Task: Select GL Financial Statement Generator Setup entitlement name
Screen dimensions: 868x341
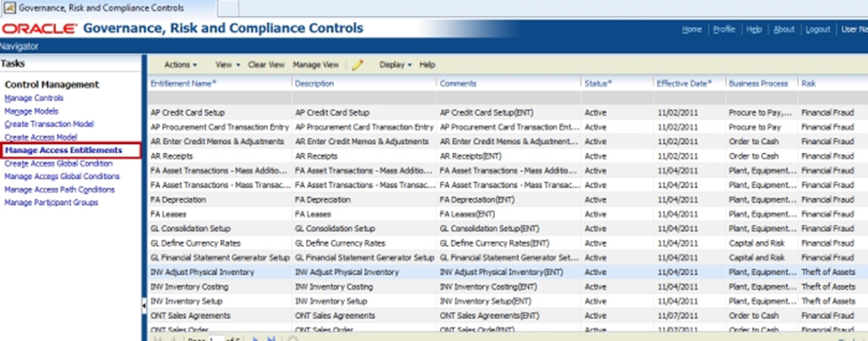Action: 220,257
